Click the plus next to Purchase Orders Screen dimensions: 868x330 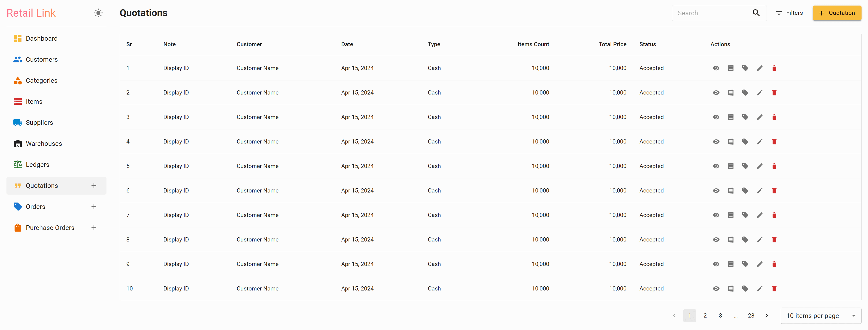pyautogui.click(x=94, y=228)
